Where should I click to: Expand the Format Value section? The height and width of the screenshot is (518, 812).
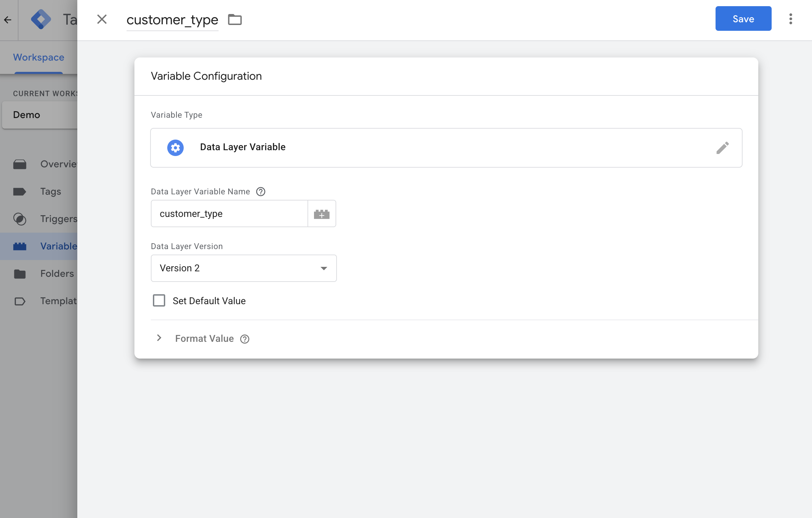click(159, 338)
